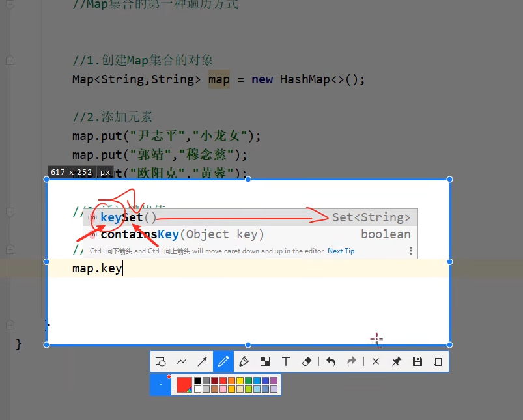Choose containsKey(Object key) completion suggestion
523x420 pixels.
click(250, 234)
